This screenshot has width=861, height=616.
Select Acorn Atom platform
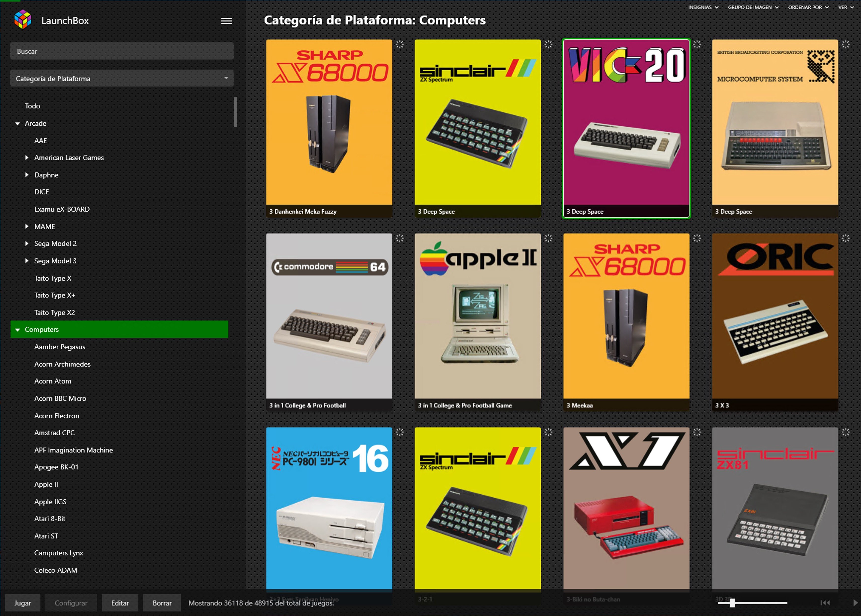pyautogui.click(x=53, y=381)
